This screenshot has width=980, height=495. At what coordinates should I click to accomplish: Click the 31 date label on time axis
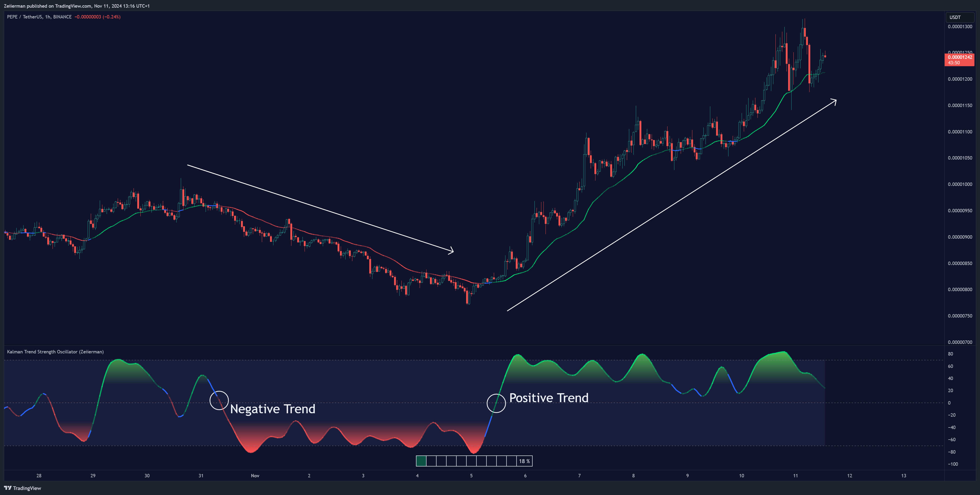coord(201,475)
